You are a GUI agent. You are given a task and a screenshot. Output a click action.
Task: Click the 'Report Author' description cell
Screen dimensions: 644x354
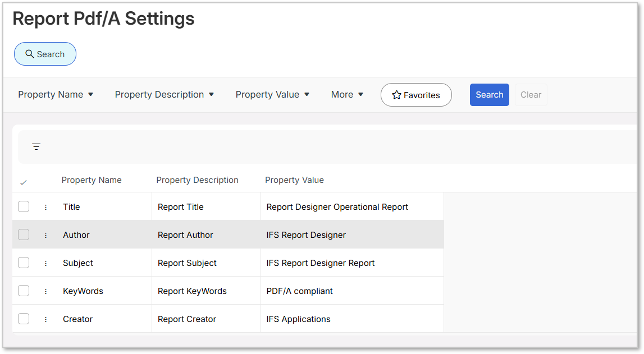[x=206, y=235]
